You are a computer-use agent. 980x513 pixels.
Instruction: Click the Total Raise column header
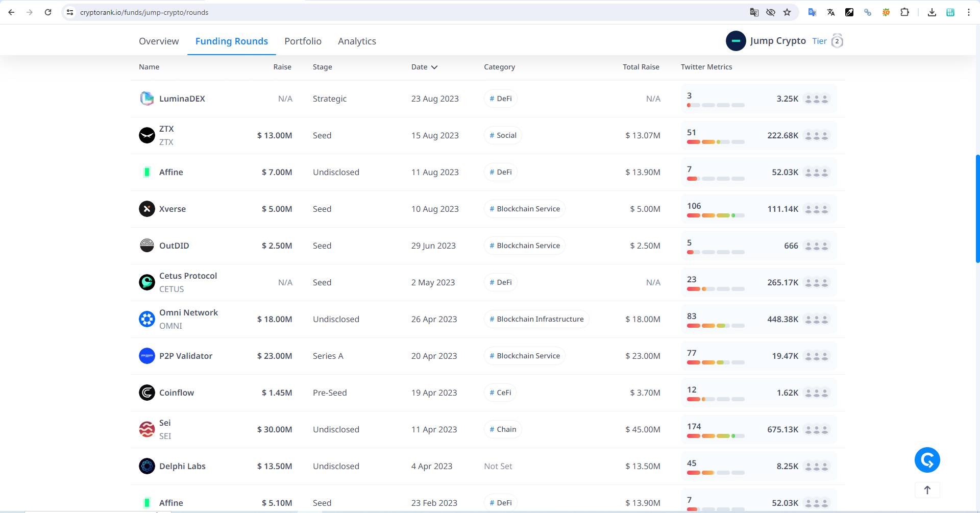click(x=641, y=67)
